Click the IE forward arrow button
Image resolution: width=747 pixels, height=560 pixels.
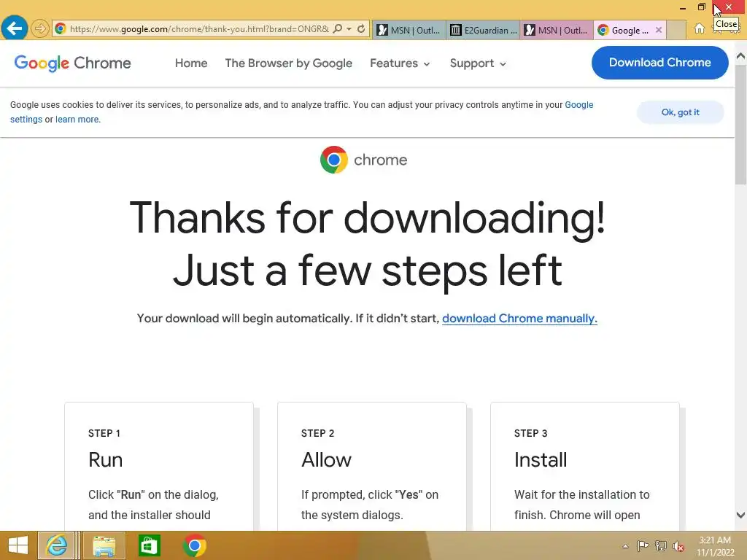click(x=40, y=28)
